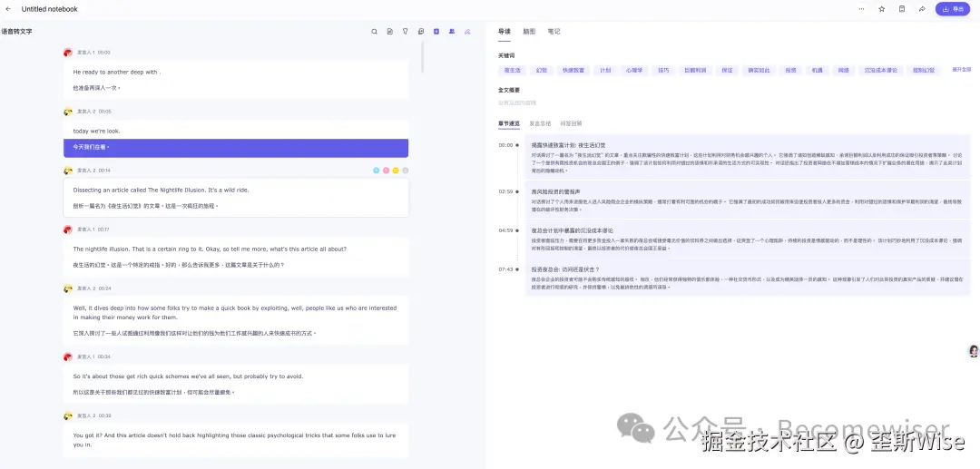This screenshot has width=980, height=469.
Task: Pick the gray clear-highlight dot
Action: coord(406,171)
